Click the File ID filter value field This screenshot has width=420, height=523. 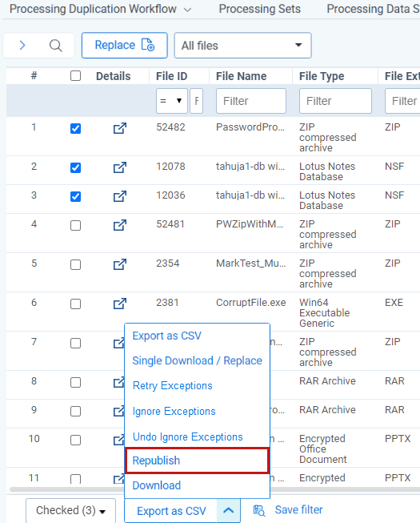[x=197, y=101]
